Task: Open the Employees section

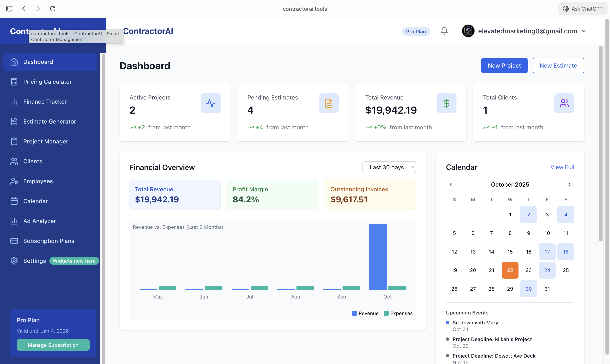Action: [38, 181]
